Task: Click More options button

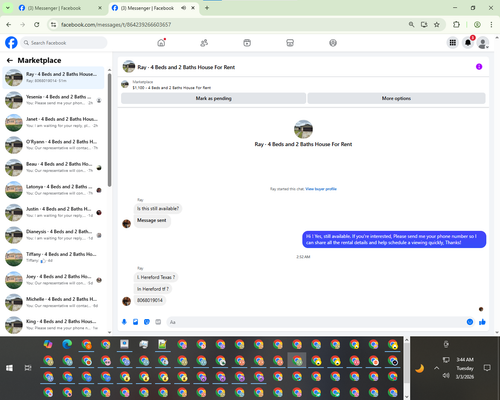Action: point(396,98)
